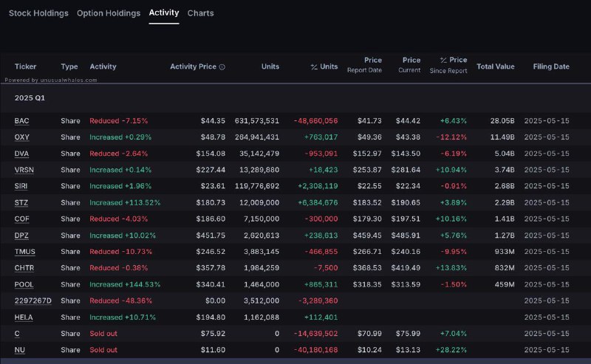Open the Charts tab
Screen dimensions: 591x364
pos(200,13)
